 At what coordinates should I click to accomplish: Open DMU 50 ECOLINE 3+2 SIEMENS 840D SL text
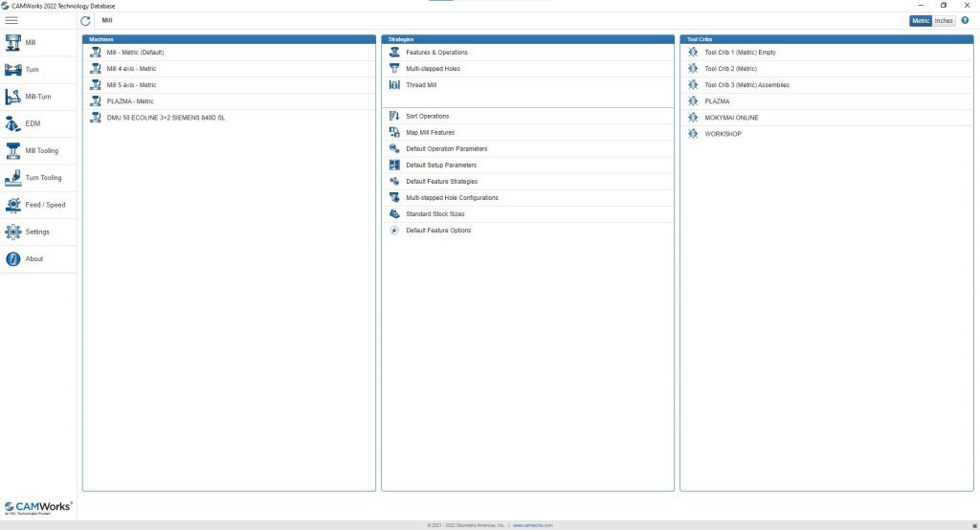[166, 118]
